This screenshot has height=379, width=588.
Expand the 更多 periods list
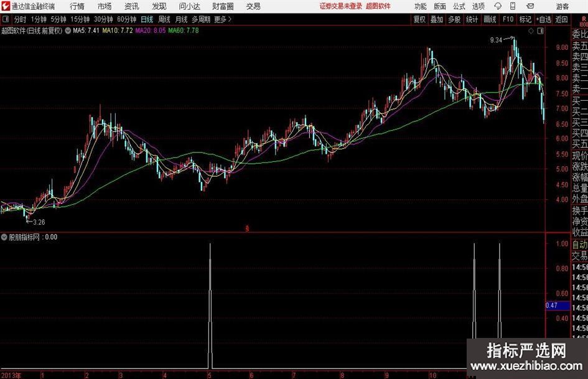(223, 19)
